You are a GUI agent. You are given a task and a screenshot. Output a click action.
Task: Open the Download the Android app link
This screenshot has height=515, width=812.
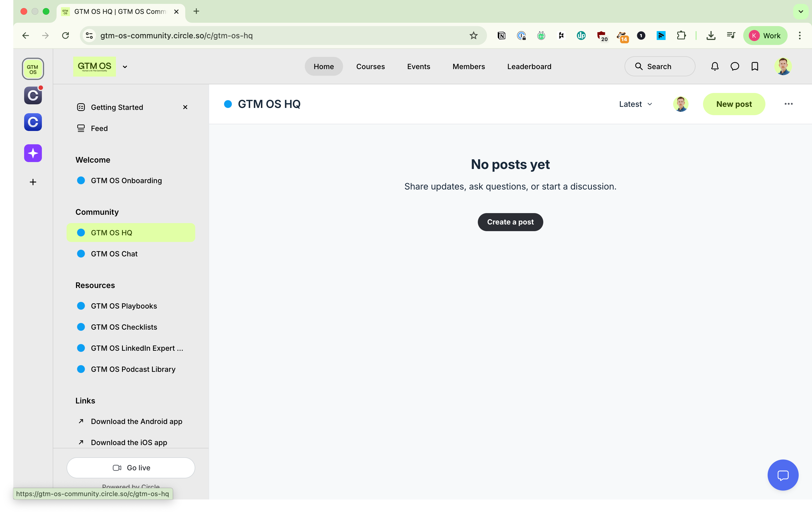tap(136, 421)
